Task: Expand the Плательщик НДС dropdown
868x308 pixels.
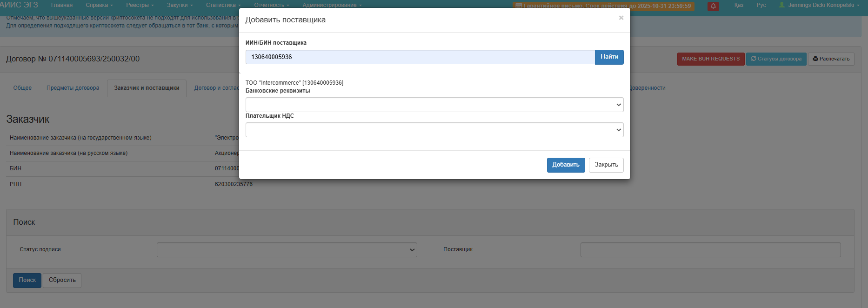Action: coord(434,130)
